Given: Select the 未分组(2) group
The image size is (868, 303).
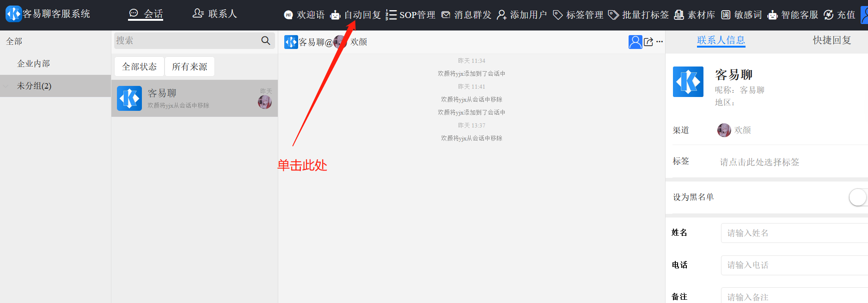Looking at the screenshot, I should [x=55, y=86].
